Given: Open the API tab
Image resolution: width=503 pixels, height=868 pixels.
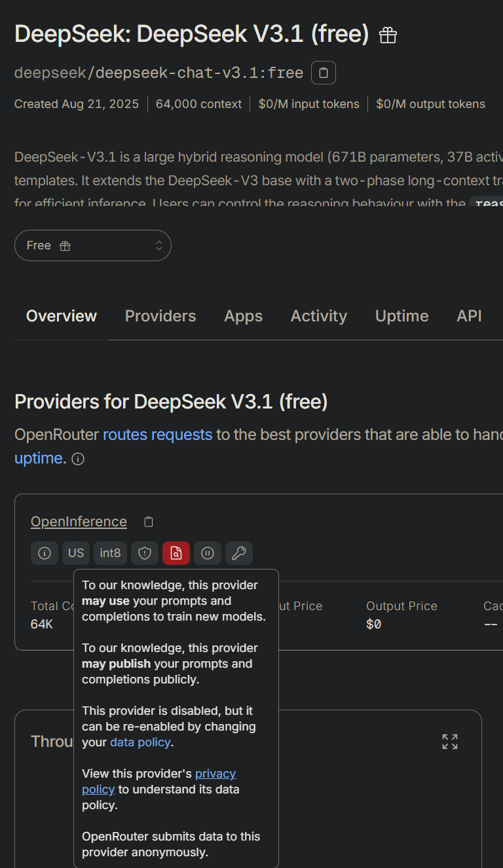Looking at the screenshot, I should pyautogui.click(x=469, y=316).
